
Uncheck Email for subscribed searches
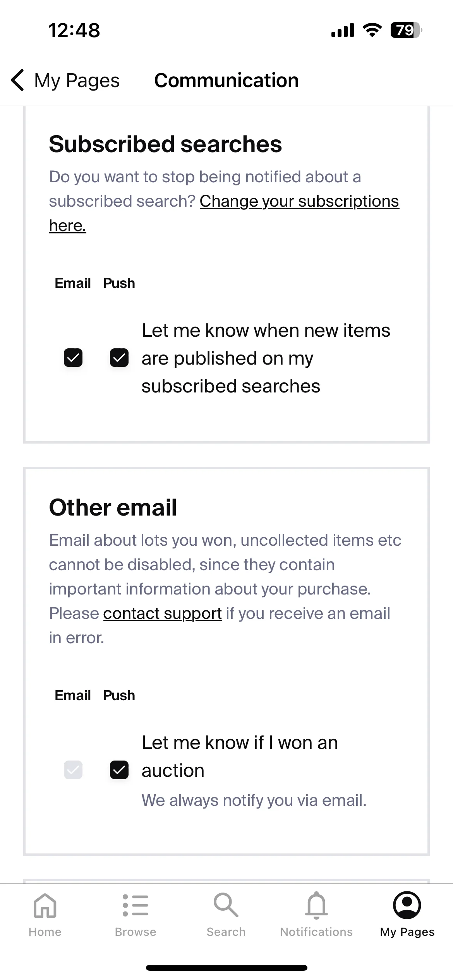[73, 358]
